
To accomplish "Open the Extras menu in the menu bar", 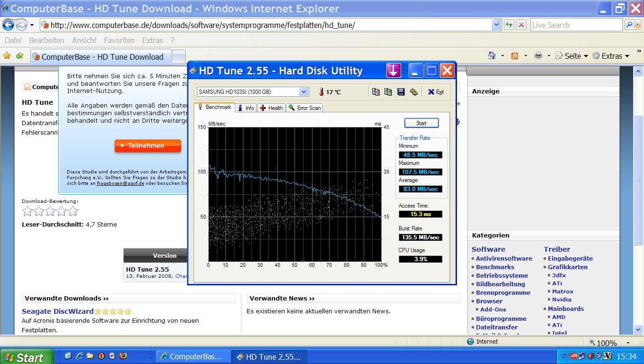I will tap(152, 41).
